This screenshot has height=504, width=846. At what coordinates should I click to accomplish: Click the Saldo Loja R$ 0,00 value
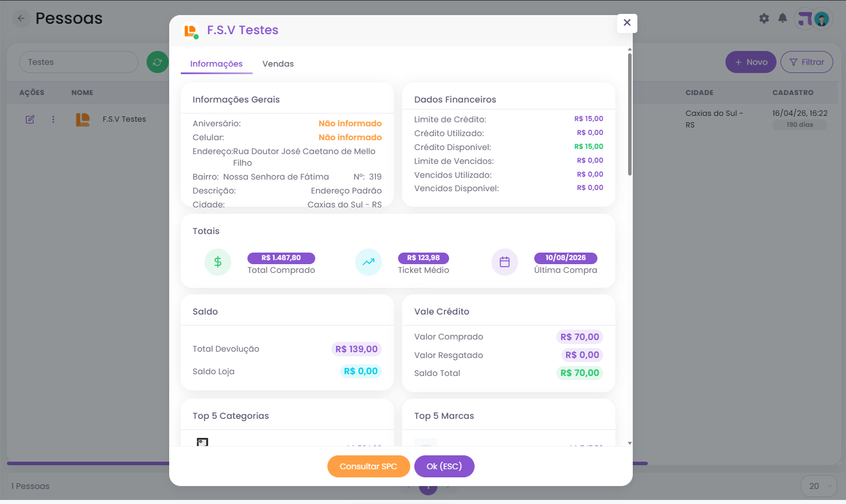coord(361,371)
